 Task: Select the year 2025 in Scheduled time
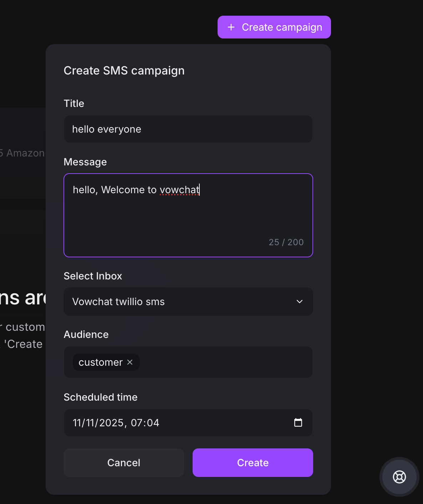111,423
